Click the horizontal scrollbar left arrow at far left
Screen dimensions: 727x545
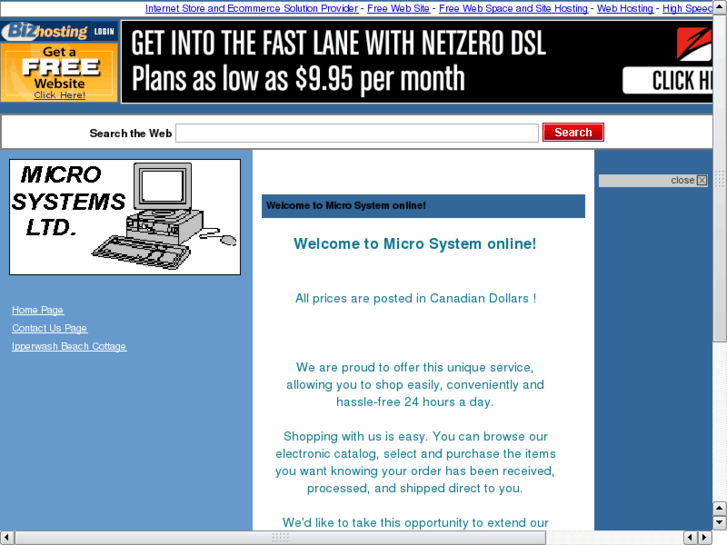pyautogui.click(x=7, y=538)
